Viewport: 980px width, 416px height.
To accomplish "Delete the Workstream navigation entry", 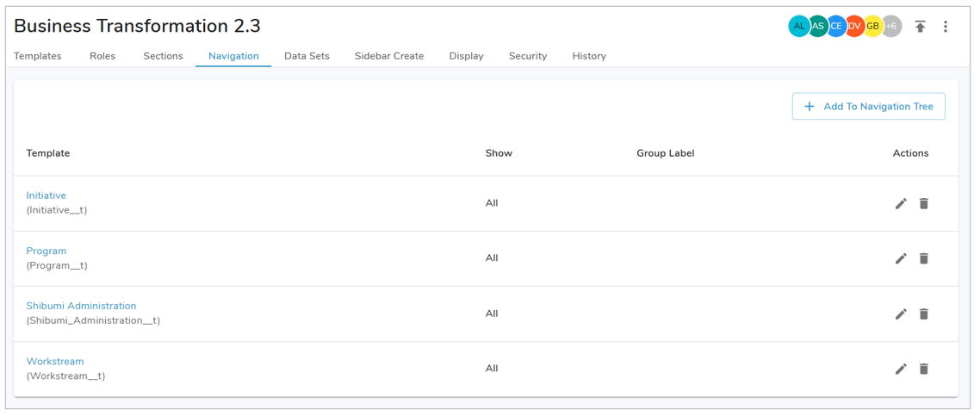I will [923, 369].
